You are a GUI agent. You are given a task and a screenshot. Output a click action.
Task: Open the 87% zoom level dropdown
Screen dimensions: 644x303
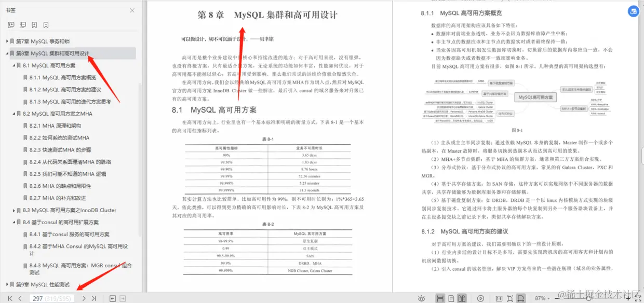pyautogui.click(x=543, y=298)
